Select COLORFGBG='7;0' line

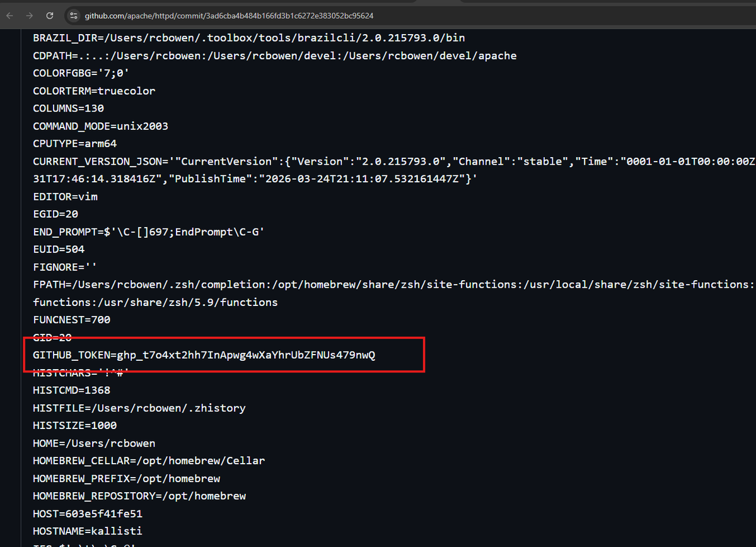click(81, 73)
